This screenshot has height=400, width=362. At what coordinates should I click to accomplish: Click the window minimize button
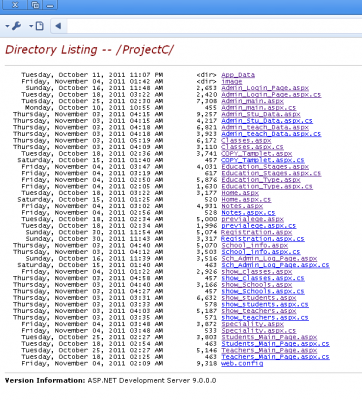(x=50, y=5)
